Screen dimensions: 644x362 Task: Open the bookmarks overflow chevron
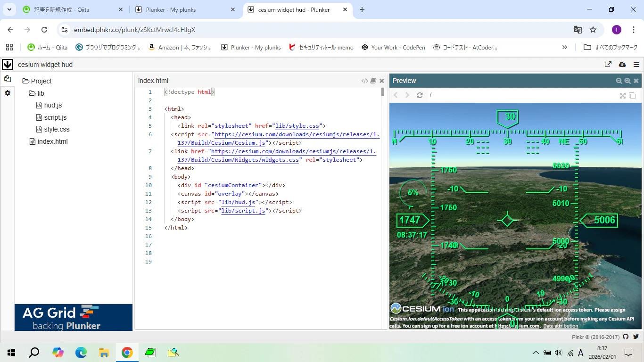click(565, 47)
